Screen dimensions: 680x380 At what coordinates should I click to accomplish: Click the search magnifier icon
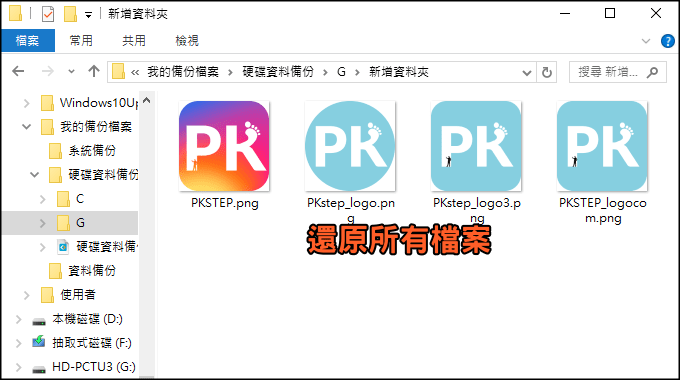652,72
